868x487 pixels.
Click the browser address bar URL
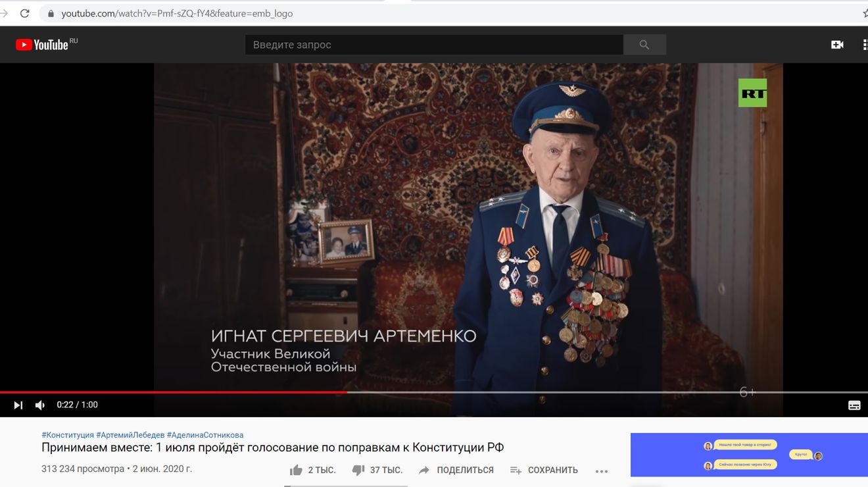(x=177, y=13)
